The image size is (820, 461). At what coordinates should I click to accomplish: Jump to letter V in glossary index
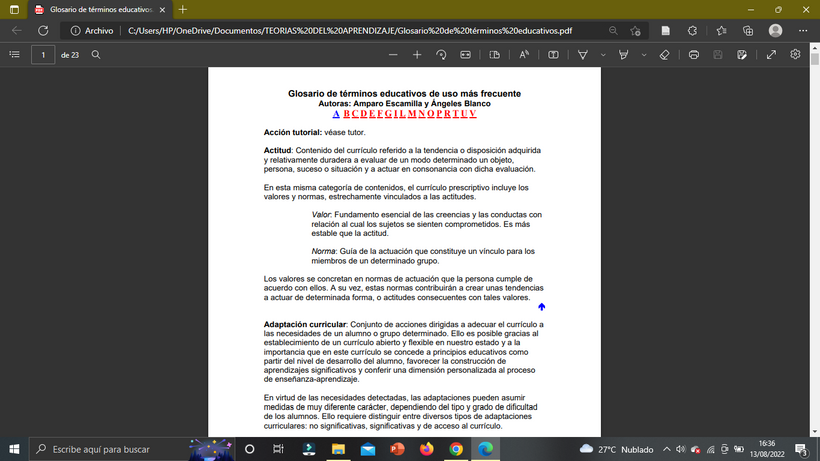coord(473,113)
